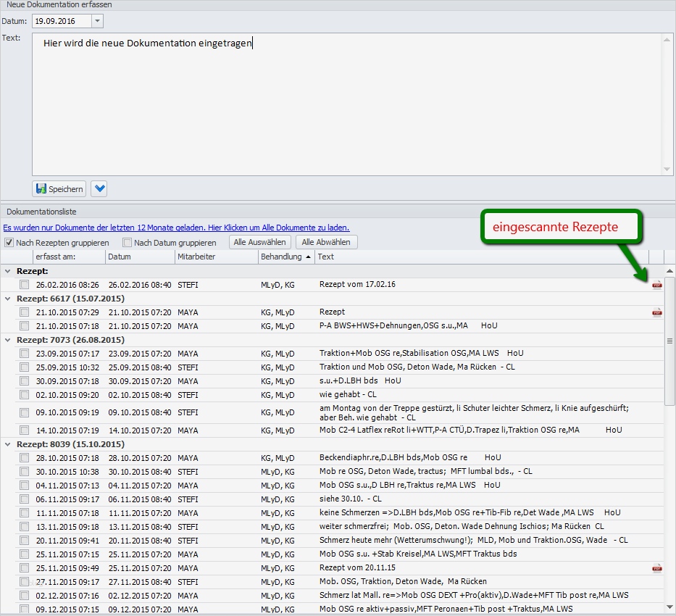Image resolution: width=676 pixels, height=616 pixels.
Task: Sort by the Mitarbeiter column header
Action: (216, 257)
